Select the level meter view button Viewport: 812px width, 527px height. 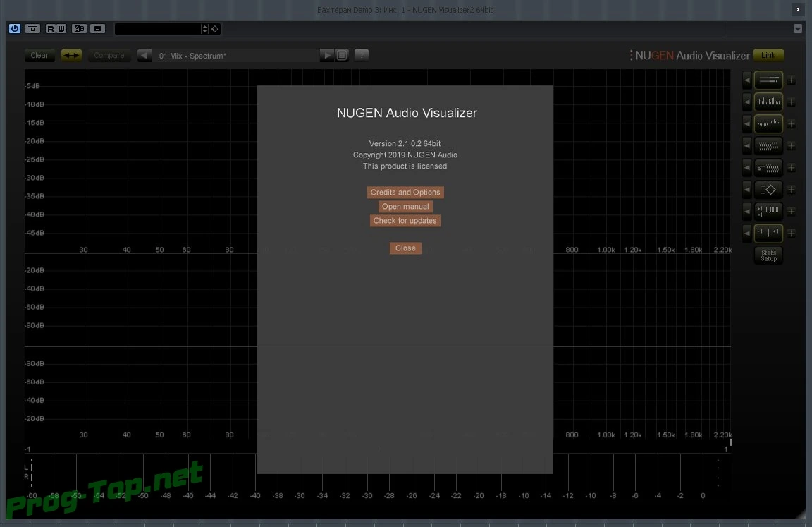[768, 80]
